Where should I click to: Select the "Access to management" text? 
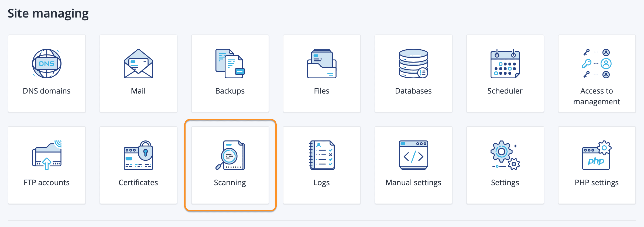(x=597, y=96)
